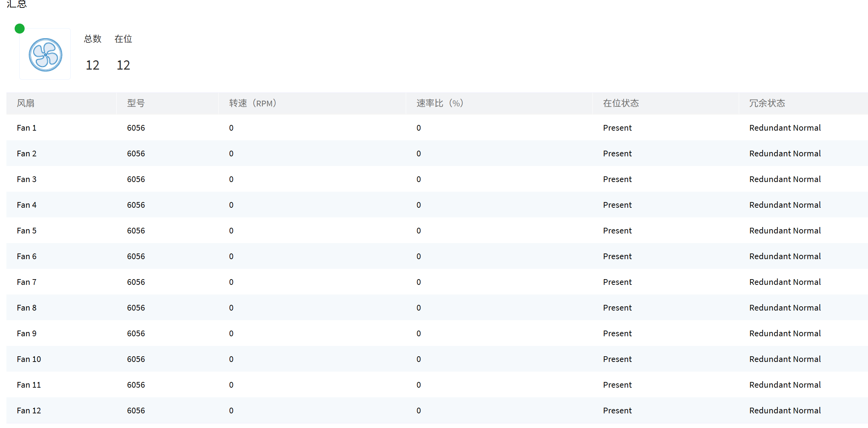868x428 pixels.
Task: Click the 冗余状态 column header
Action: click(767, 104)
